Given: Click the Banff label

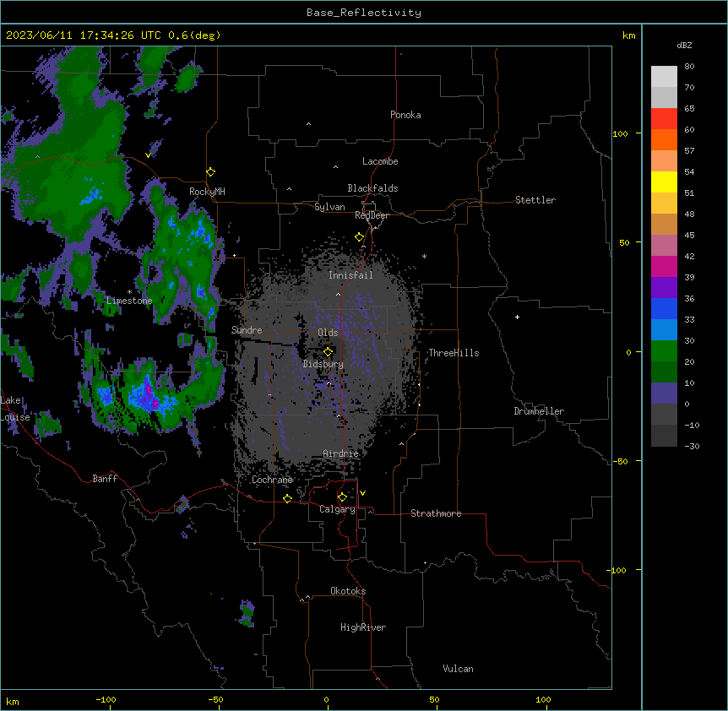Looking at the screenshot, I should point(105,479).
